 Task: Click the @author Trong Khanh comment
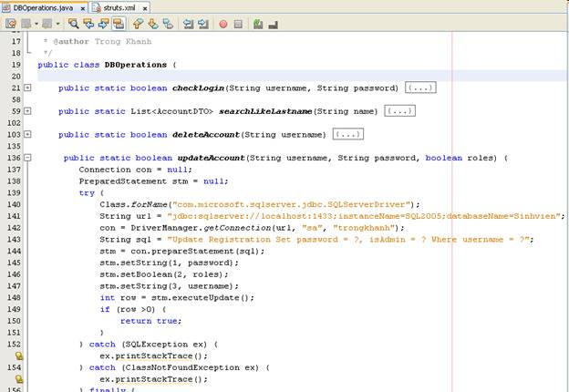[x=102, y=41]
